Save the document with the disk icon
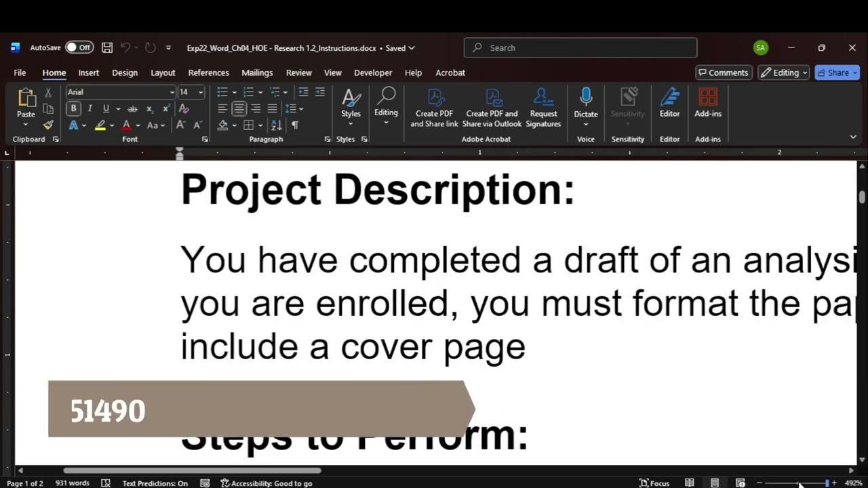The image size is (868, 488). point(107,47)
